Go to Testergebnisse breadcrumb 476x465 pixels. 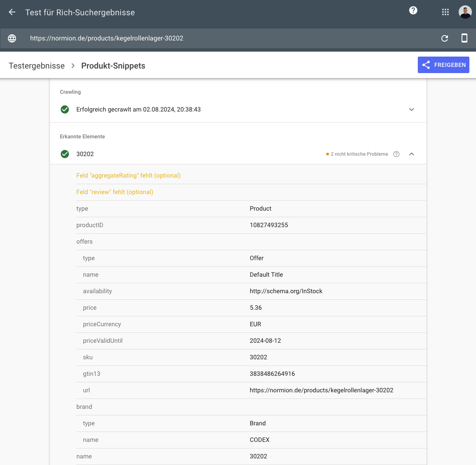pos(37,66)
